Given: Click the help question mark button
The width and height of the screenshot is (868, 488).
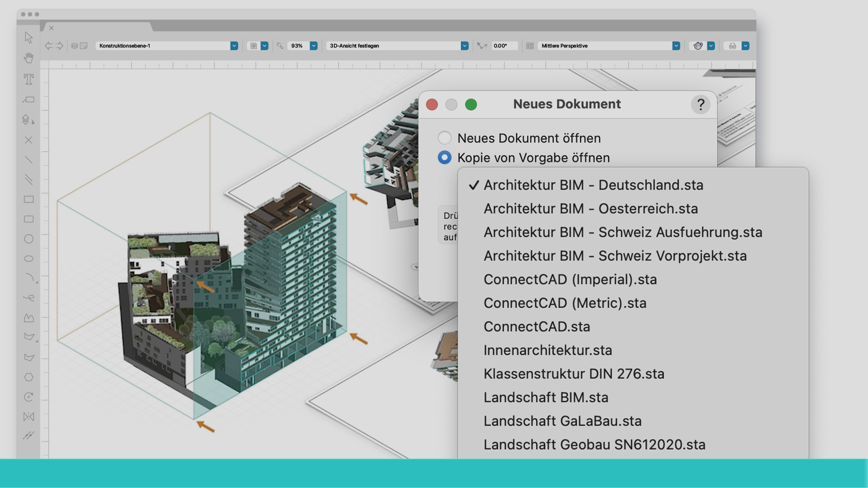Looking at the screenshot, I should click(701, 104).
